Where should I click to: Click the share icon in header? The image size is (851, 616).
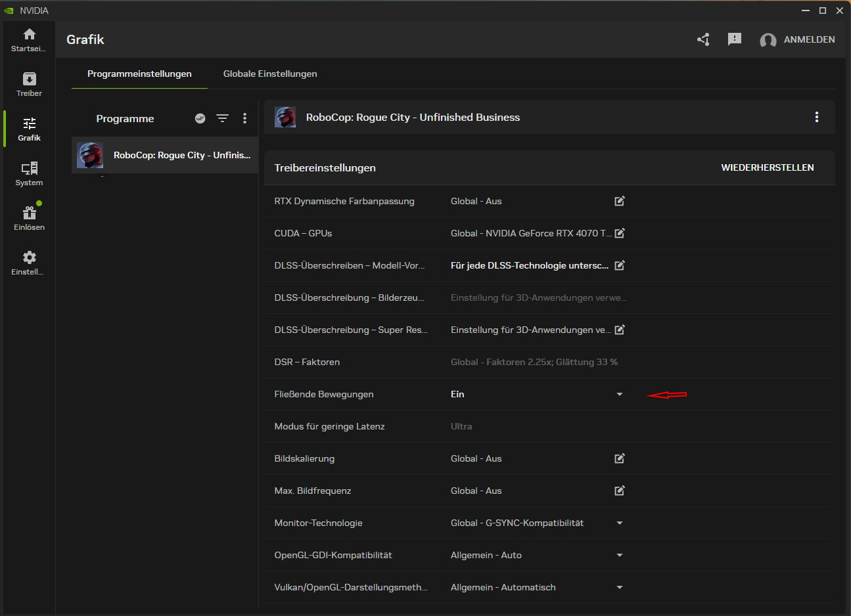[x=703, y=39]
